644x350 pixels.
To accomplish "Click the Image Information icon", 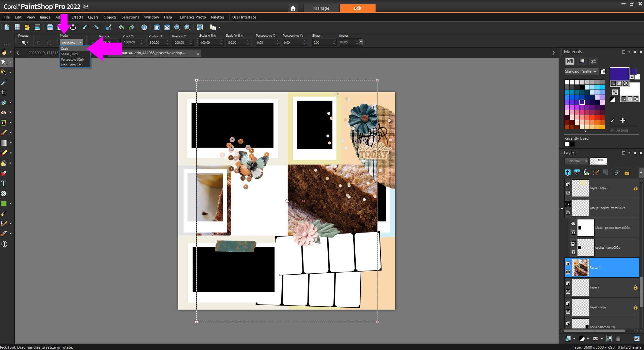I will (144, 27).
